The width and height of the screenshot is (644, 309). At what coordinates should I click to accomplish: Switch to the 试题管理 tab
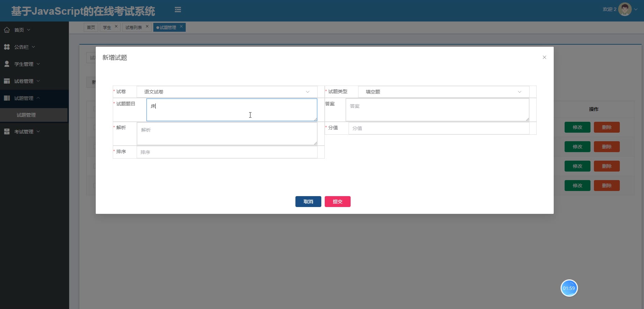click(168, 27)
